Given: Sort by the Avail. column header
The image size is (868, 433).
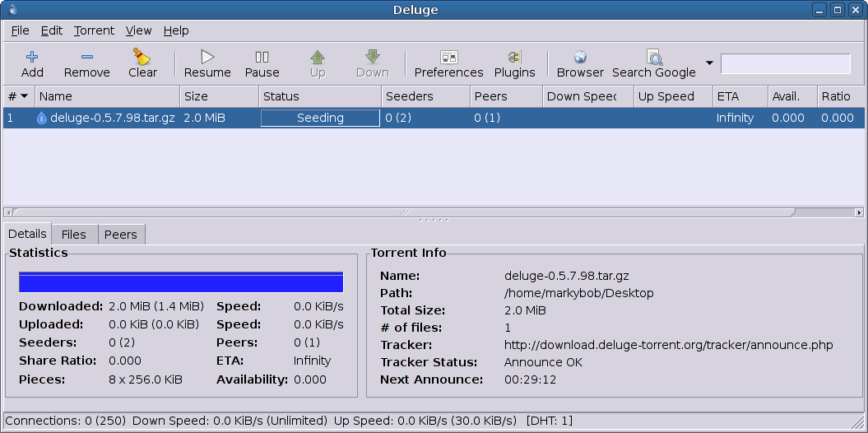Looking at the screenshot, I should coord(792,96).
